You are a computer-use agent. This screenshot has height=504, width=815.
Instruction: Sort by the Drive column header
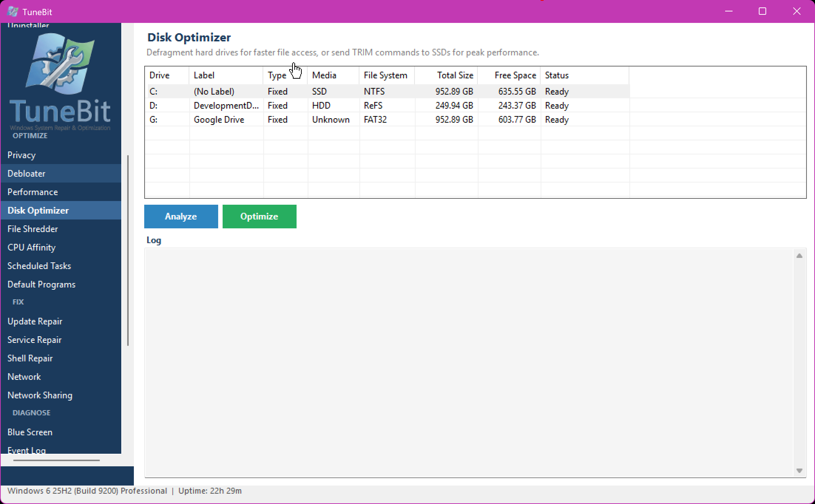click(167, 75)
